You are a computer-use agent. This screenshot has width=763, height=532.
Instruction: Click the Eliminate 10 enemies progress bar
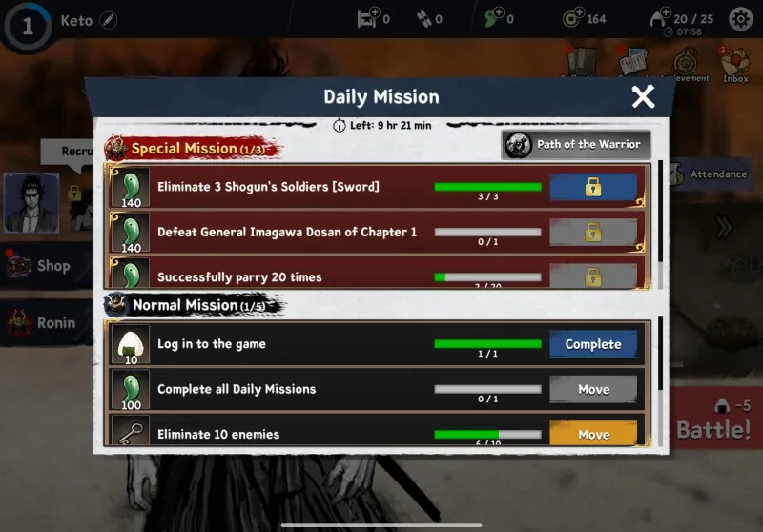[487, 434]
